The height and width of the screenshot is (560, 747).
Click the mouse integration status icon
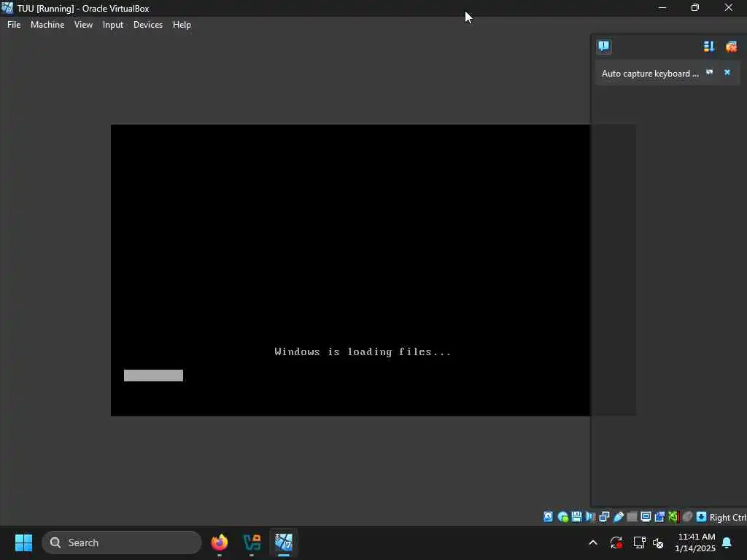pos(687,517)
